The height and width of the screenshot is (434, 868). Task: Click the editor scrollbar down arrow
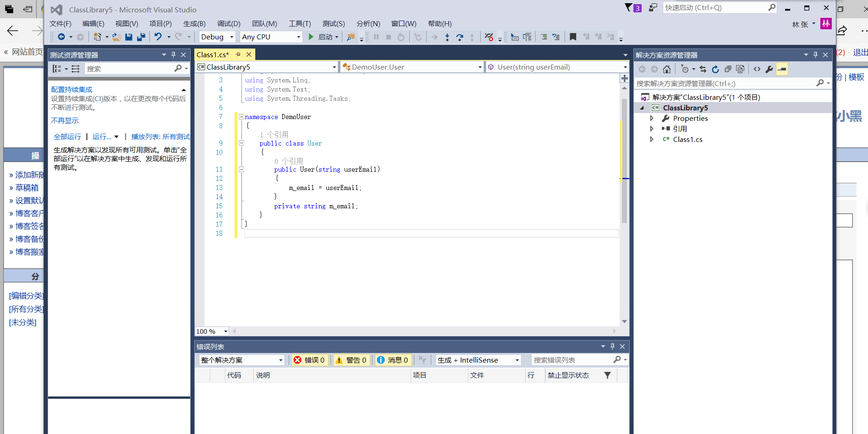coord(624,322)
